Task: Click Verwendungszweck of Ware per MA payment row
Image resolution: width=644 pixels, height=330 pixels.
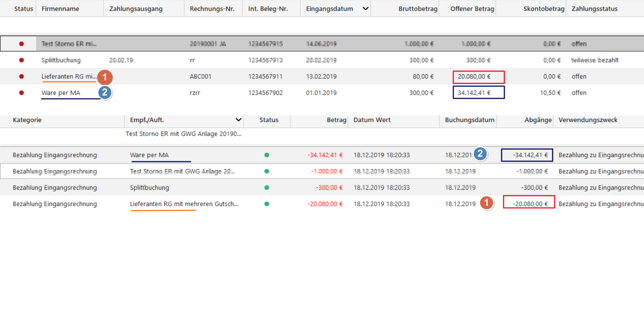Action: [601, 155]
